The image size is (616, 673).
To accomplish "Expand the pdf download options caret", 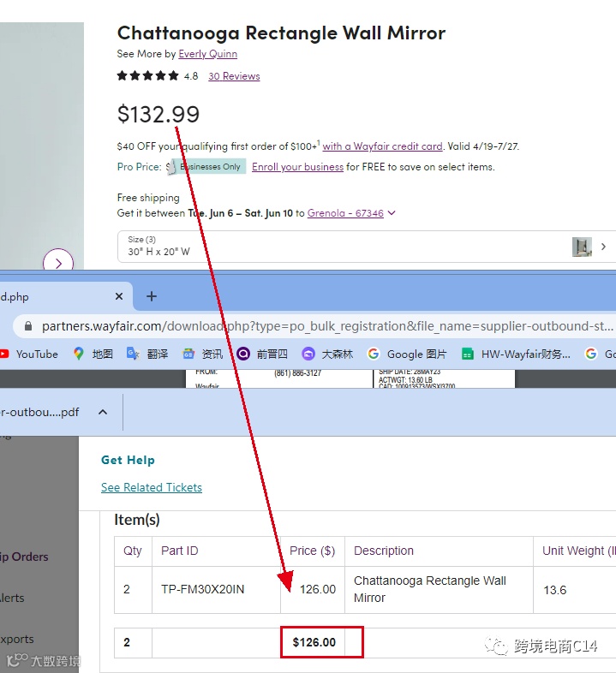I will [x=103, y=412].
